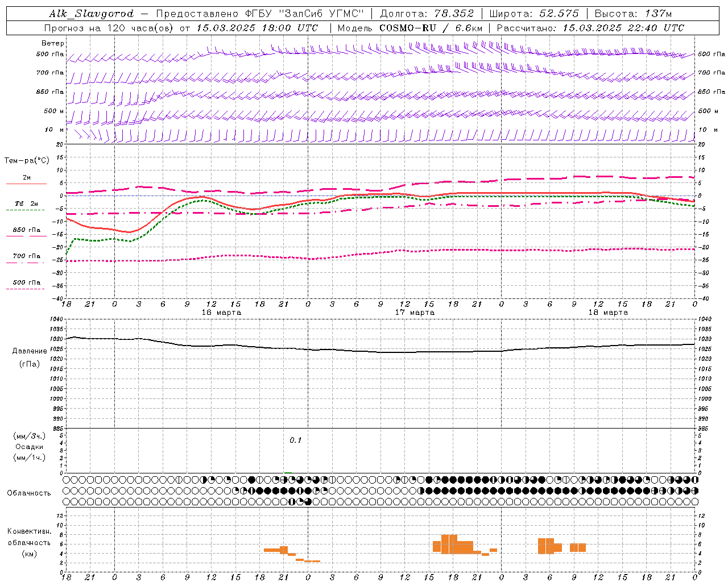Viewport: 728px width, 582px height.
Task: Click the model name COSMO-RU / 6.6км
Action: [431, 28]
